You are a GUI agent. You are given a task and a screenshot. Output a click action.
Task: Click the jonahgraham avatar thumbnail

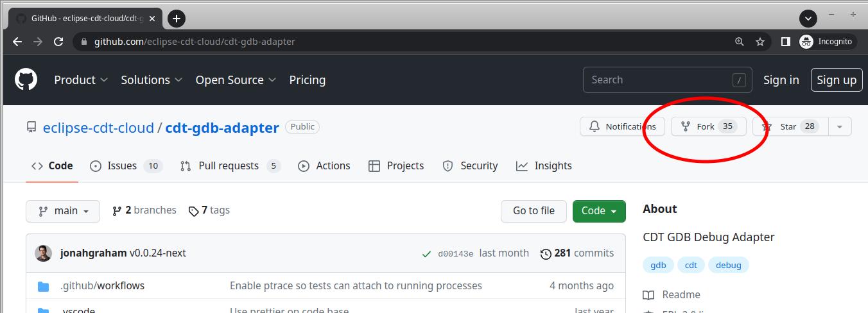(x=44, y=253)
